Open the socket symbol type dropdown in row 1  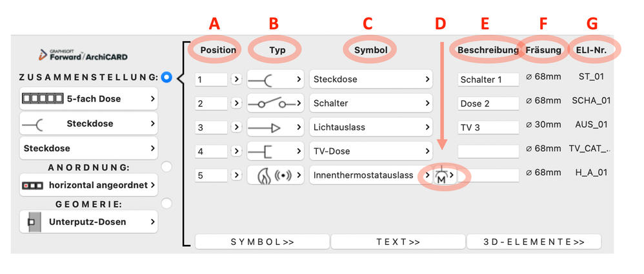[x=275, y=79]
